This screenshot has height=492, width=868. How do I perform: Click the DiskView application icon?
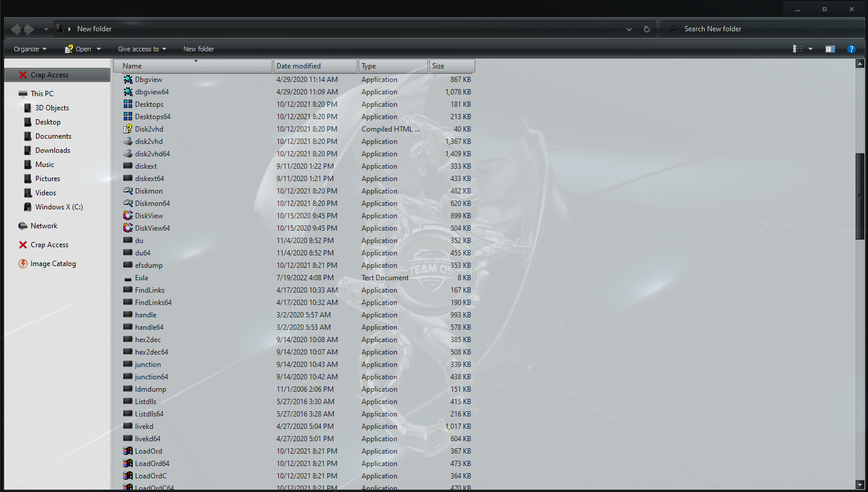click(128, 215)
